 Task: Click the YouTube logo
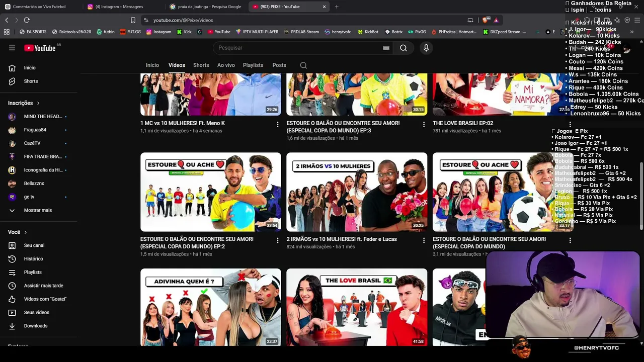40,48
